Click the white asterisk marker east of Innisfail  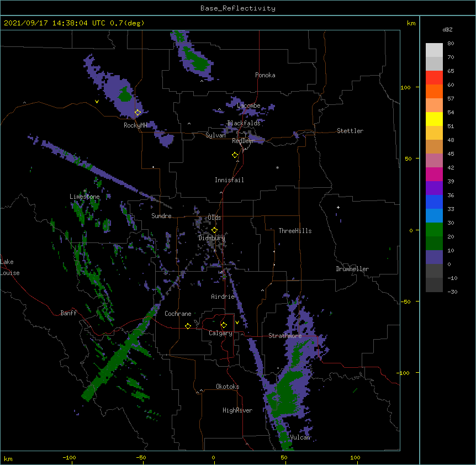tap(277, 167)
